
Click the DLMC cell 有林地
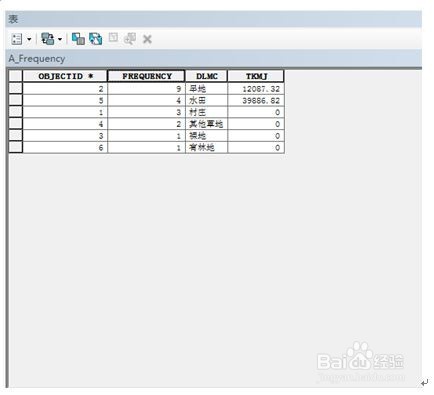(x=206, y=147)
